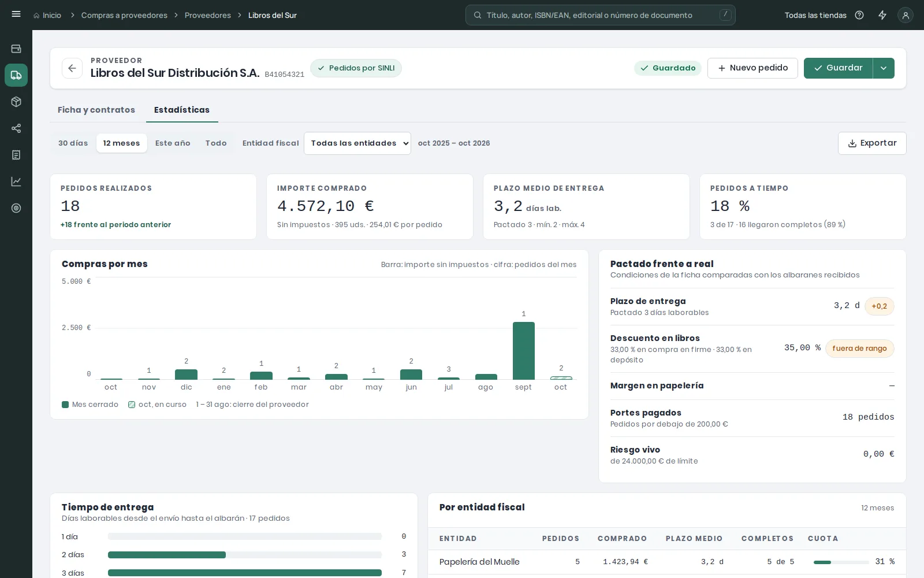Switch to Ficha y contratos tab
924x578 pixels.
pyautogui.click(x=96, y=110)
